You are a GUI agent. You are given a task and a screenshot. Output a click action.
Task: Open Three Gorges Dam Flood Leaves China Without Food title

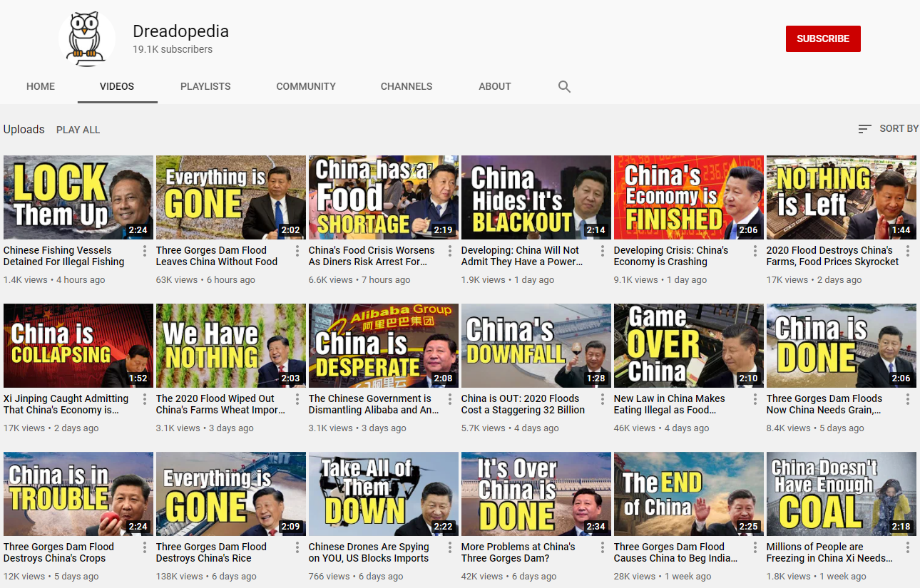click(217, 256)
